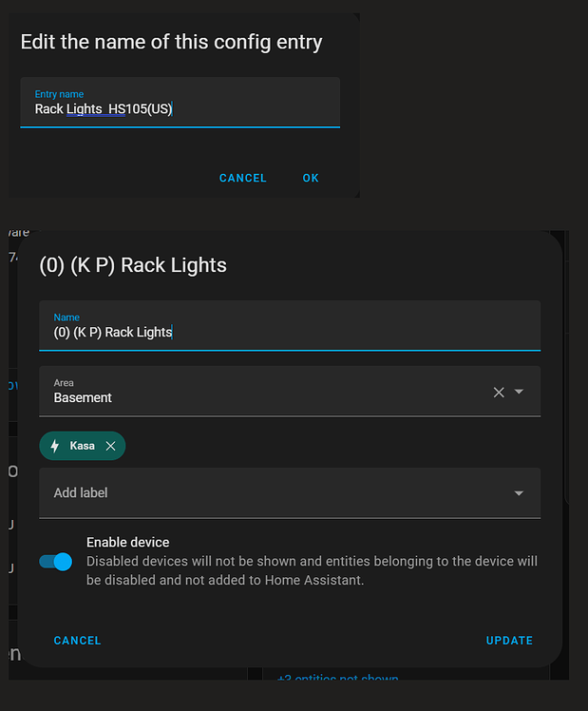The width and height of the screenshot is (588, 711).
Task: Expand the Area dropdown using its arrow
Action: coord(519,392)
